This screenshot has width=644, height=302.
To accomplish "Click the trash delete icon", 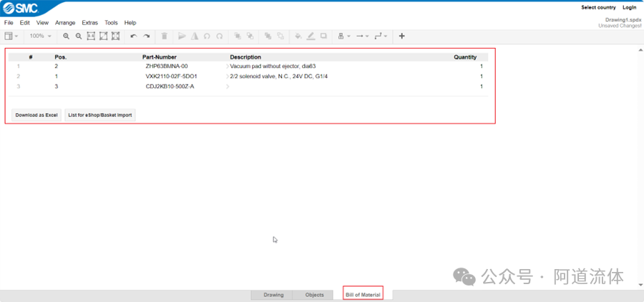I will pos(165,36).
